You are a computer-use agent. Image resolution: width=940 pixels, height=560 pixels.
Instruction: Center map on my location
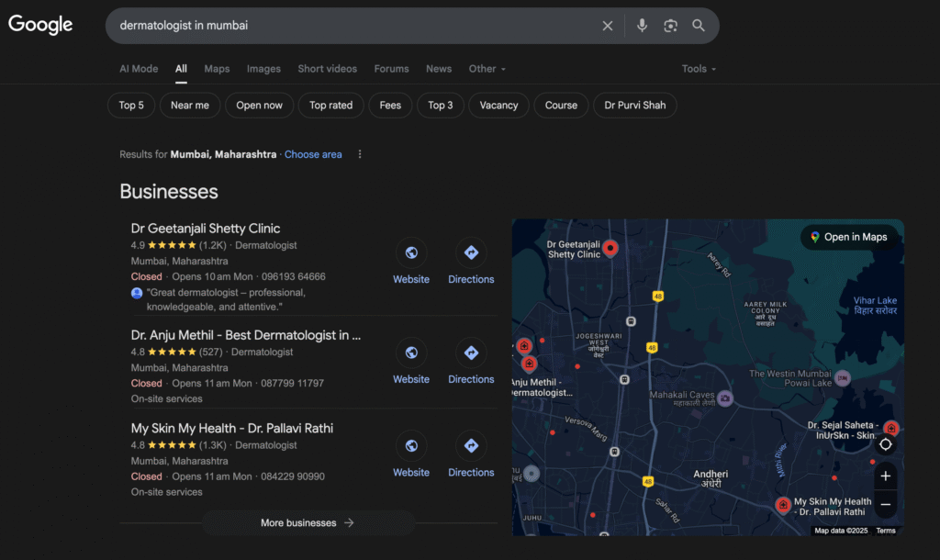click(x=886, y=444)
